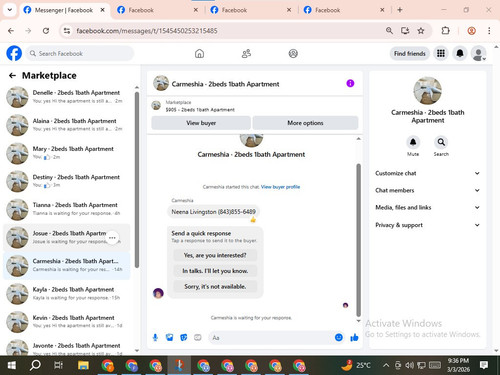This screenshot has height=375, width=500.
Task: Record a voice clip with microphone icon
Action: [155, 338]
